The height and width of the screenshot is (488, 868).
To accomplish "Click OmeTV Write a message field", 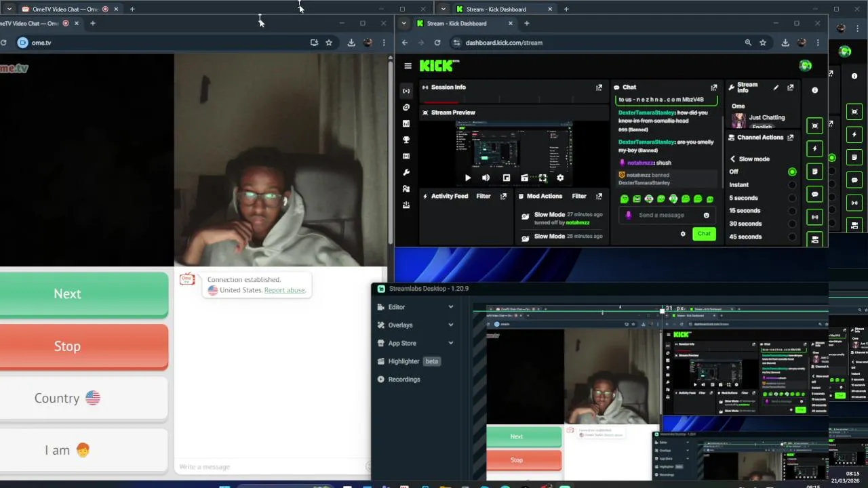I will 271,467.
